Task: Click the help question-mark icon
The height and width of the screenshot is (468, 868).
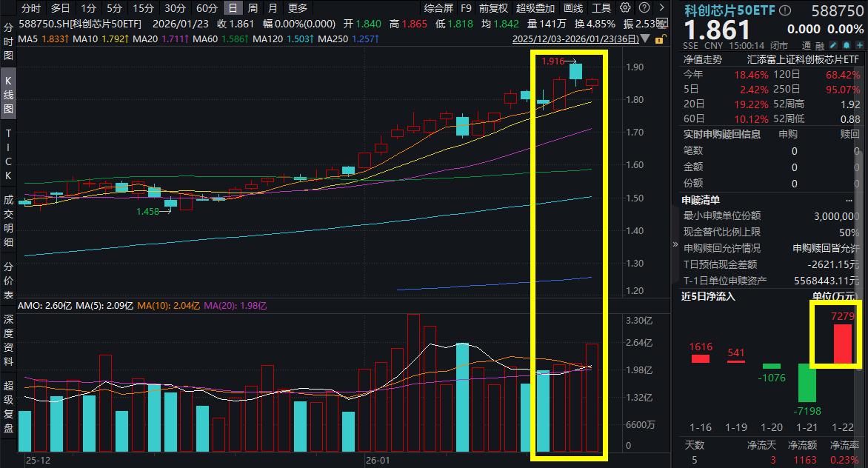Action: (x=643, y=8)
